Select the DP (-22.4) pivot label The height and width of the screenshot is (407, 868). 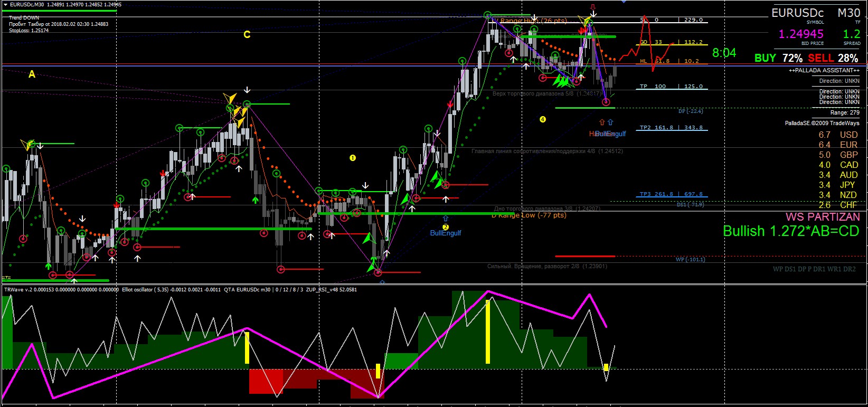click(691, 111)
